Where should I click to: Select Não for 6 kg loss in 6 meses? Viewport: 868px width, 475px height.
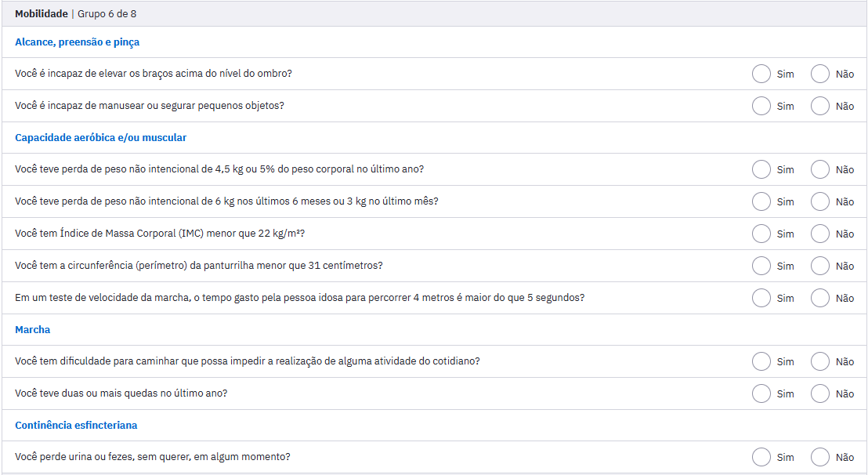click(820, 201)
